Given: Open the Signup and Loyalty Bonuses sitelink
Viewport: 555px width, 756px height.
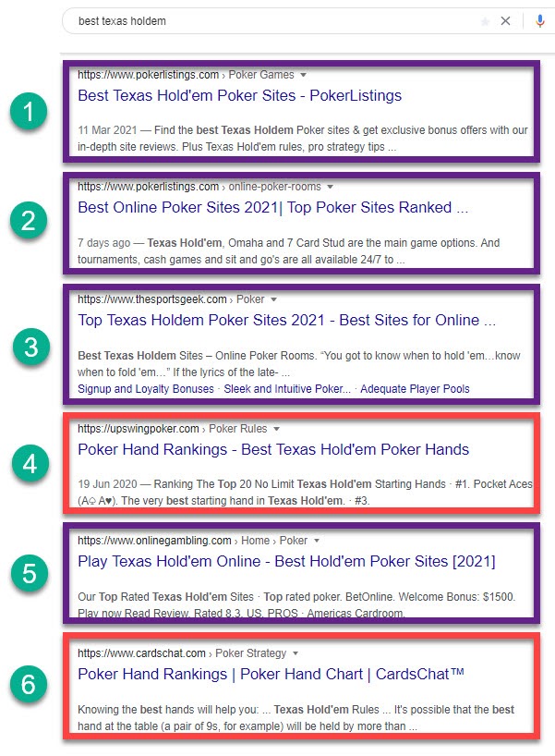Looking at the screenshot, I should pyautogui.click(x=146, y=389).
